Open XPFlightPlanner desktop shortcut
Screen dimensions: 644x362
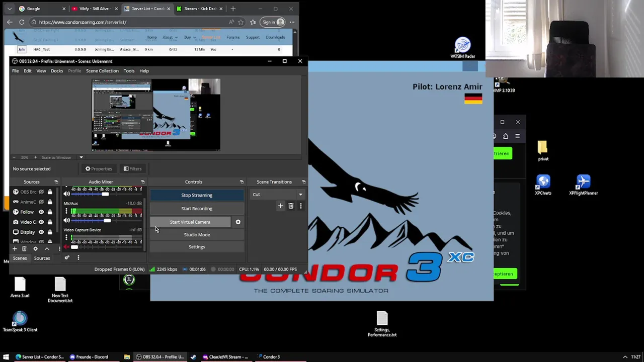point(583,185)
